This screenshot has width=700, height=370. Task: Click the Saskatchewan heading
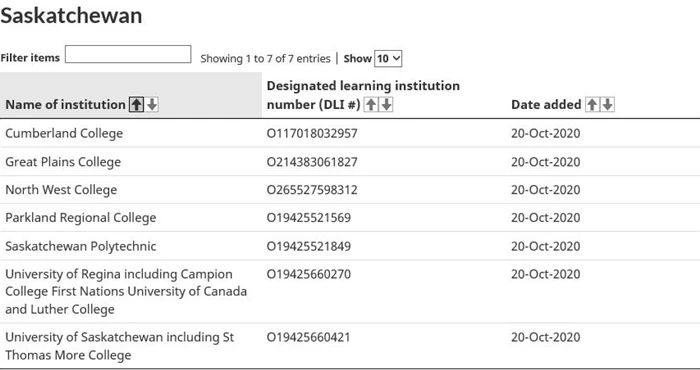71,16
